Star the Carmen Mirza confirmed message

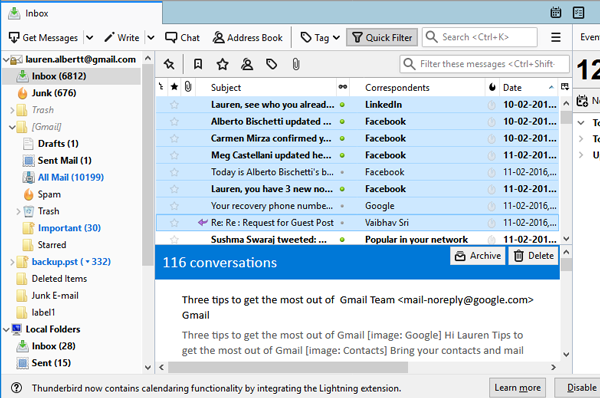coord(174,138)
